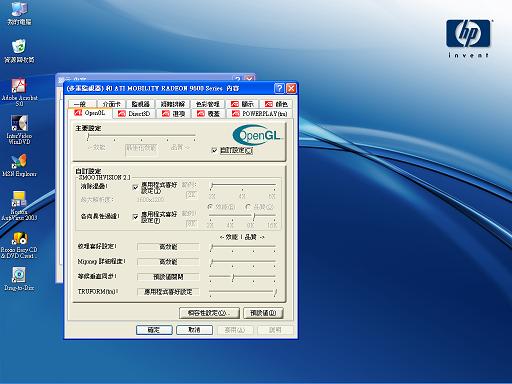Open the My Computer desktop icon
Viewport: 512px width, 384px height.
[19, 13]
